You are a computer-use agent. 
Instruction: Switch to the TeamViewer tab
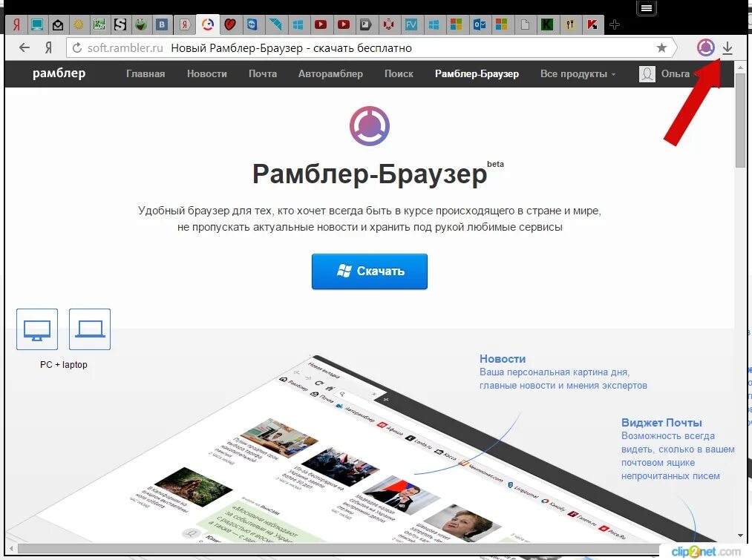pyautogui.click(x=252, y=24)
